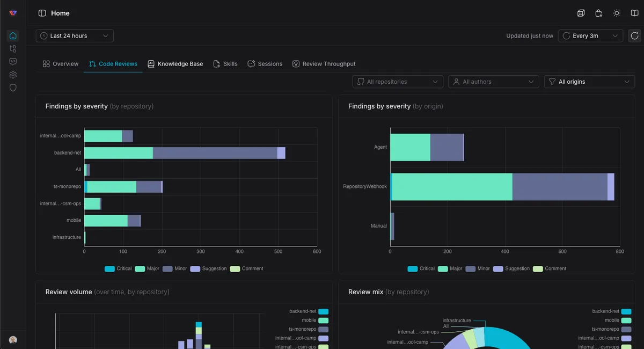Toggle internal...ool-camp in Review volume legend
The image size is (644, 349).
click(x=302, y=338)
